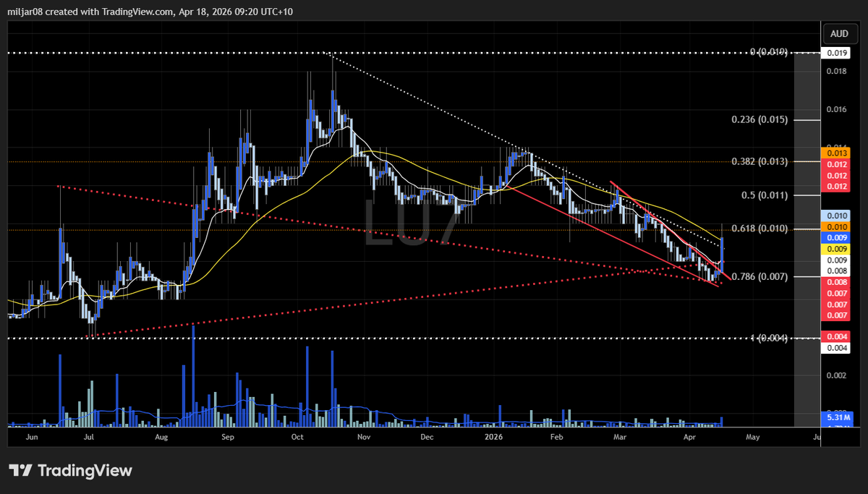
Task: Click the AUD currency button
Action: tap(839, 33)
